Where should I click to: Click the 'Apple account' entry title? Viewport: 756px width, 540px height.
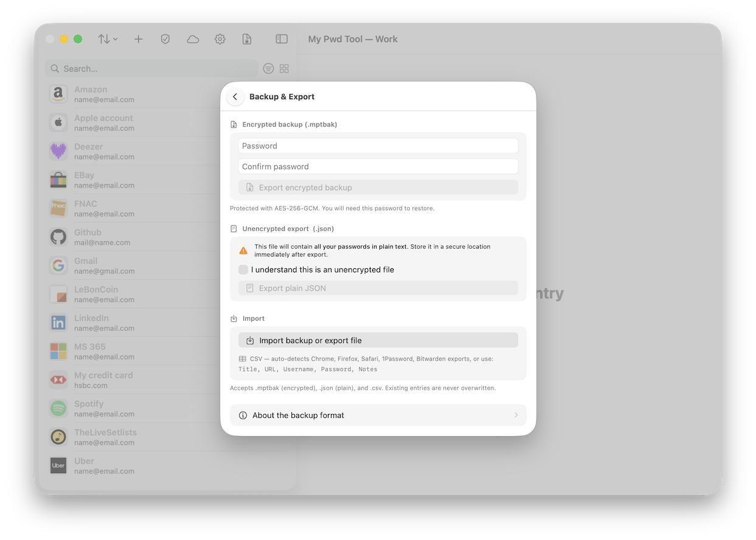[103, 118]
